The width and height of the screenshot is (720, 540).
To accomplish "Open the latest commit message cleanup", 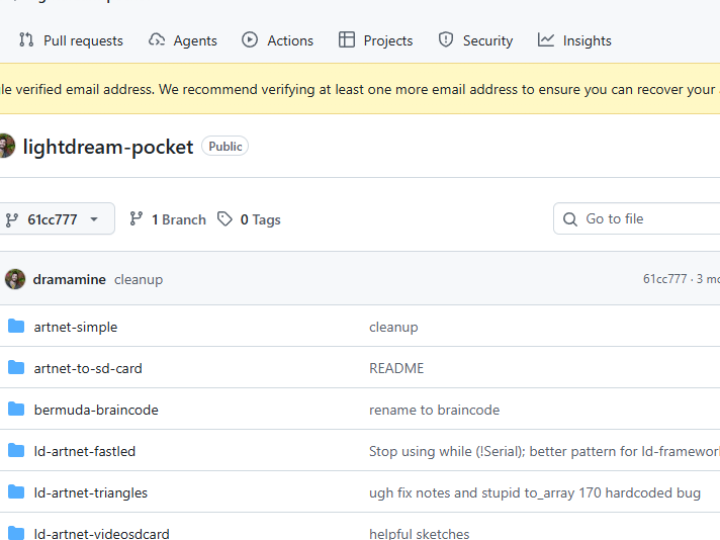I will pos(138,279).
